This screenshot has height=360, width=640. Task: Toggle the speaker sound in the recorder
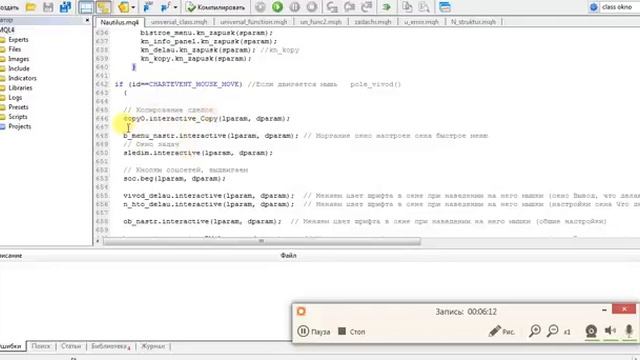click(610, 331)
